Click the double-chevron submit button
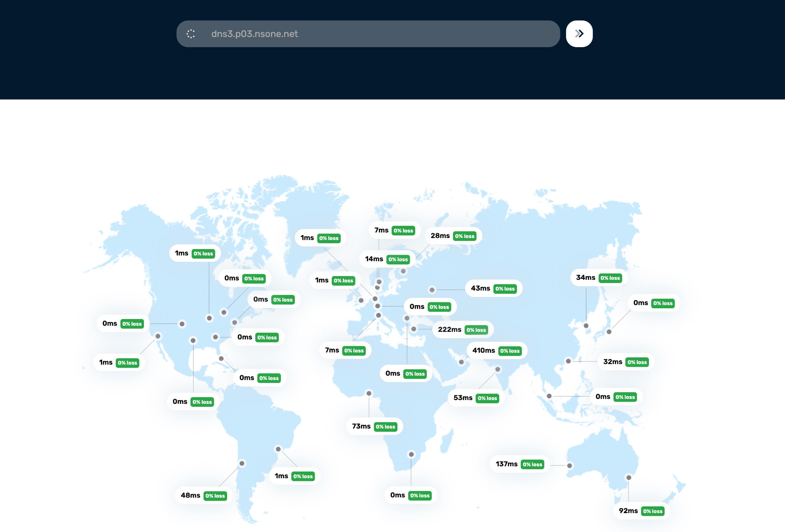 point(579,34)
